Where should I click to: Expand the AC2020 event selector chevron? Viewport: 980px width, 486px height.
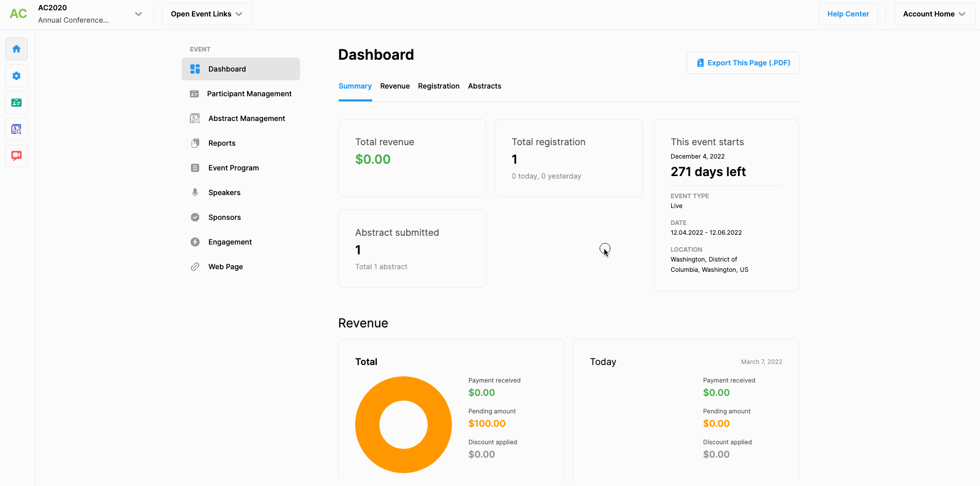pos(138,14)
